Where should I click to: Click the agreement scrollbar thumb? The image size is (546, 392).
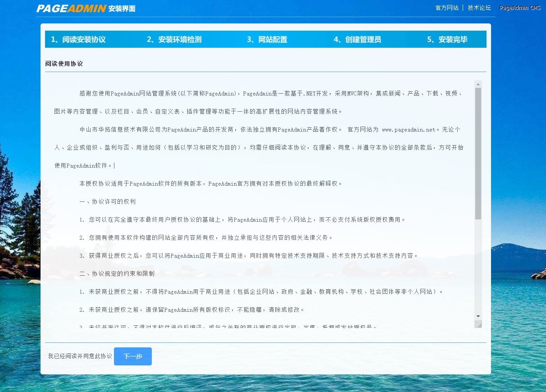click(x=478, y=154)
